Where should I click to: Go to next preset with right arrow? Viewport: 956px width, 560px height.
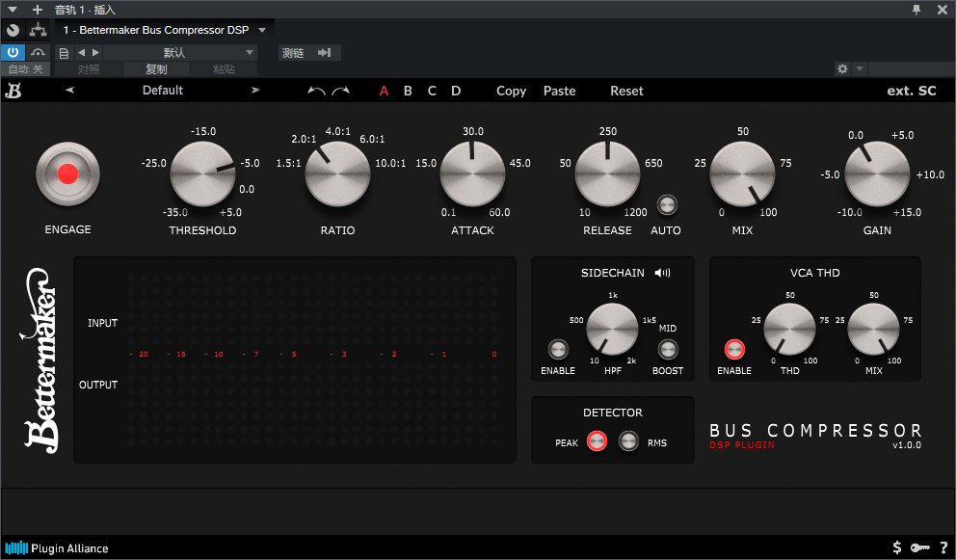click(x=255, y=91)
